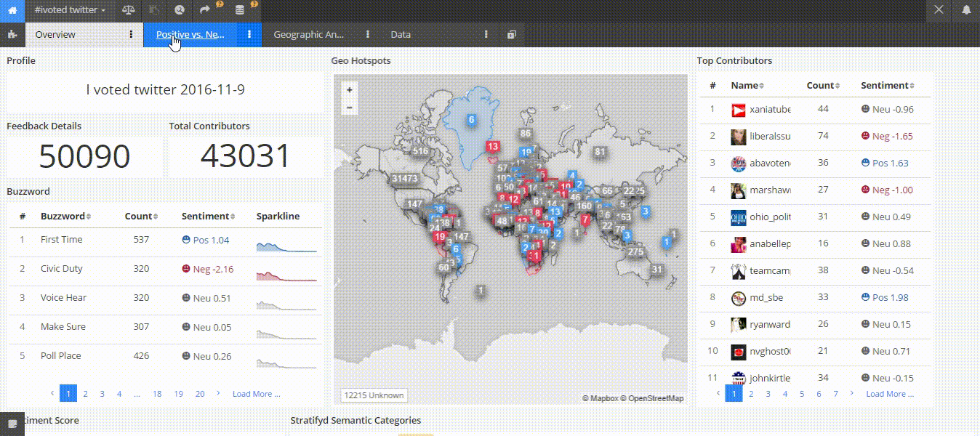Screen dimensions: 980x436
Task: Switch to the Geographic Analysis tab
Action: [308, 34]
